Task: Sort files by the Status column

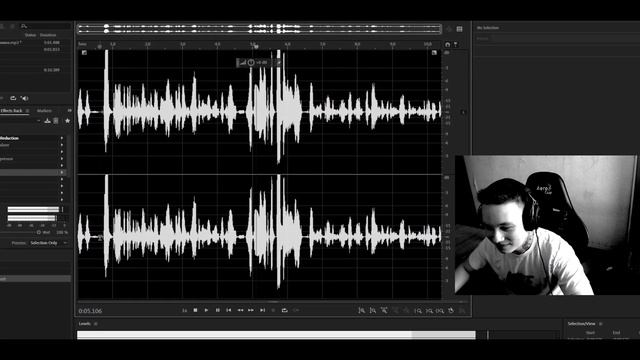Action: [x=30, y=35]
